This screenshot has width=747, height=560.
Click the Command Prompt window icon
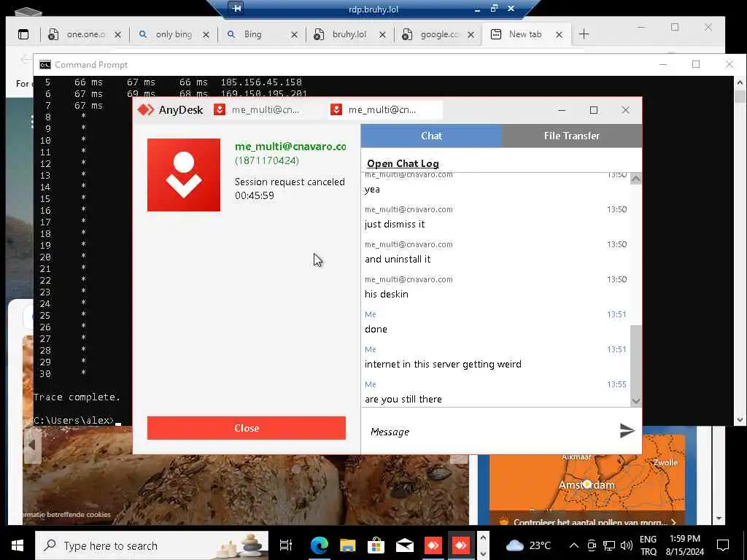coord(45,65)
